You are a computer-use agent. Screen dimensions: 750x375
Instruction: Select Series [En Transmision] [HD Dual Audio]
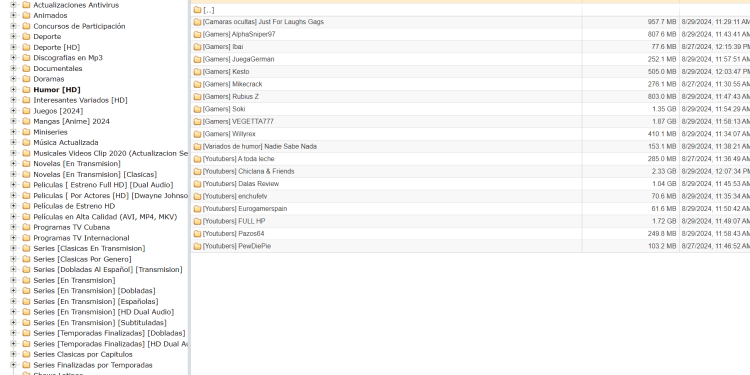tap(104, 312)
